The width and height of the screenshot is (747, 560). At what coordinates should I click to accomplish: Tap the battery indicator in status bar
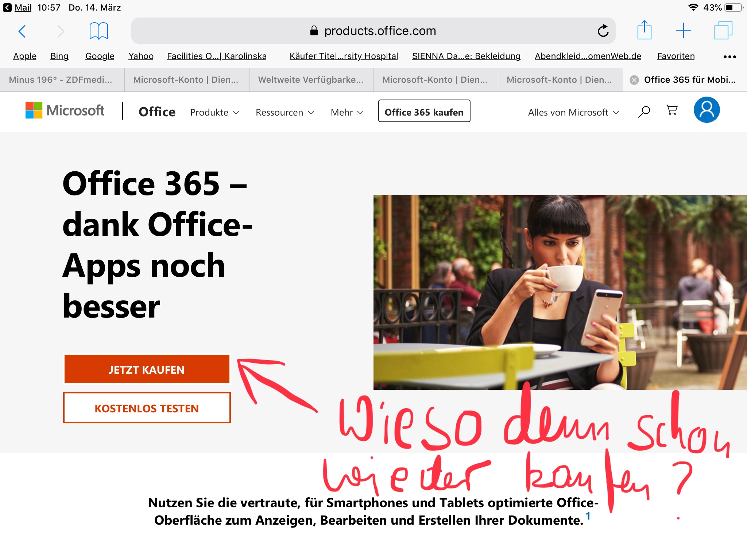(734, 8)
